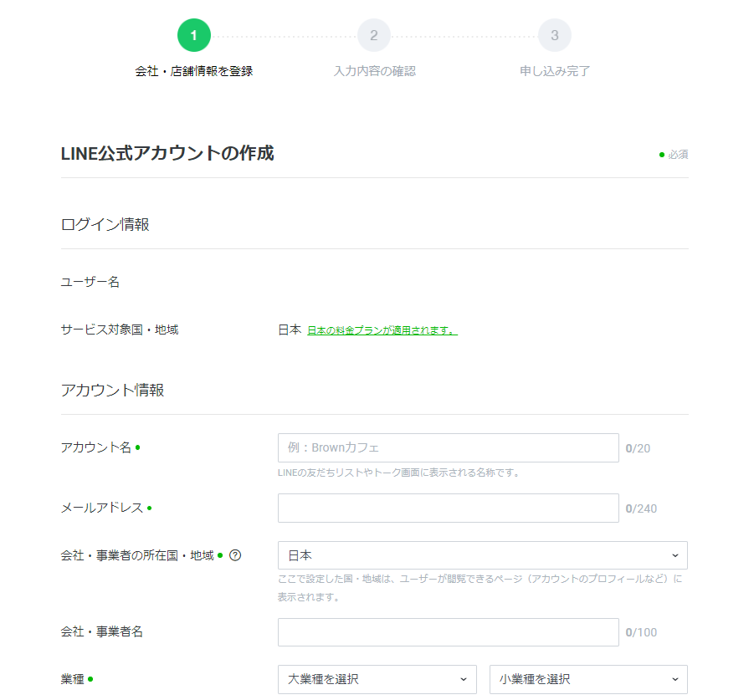
Task: Click the hint text starting ここで設定した国・地域は
Action: pyautogui.click(x=480, y=588)
